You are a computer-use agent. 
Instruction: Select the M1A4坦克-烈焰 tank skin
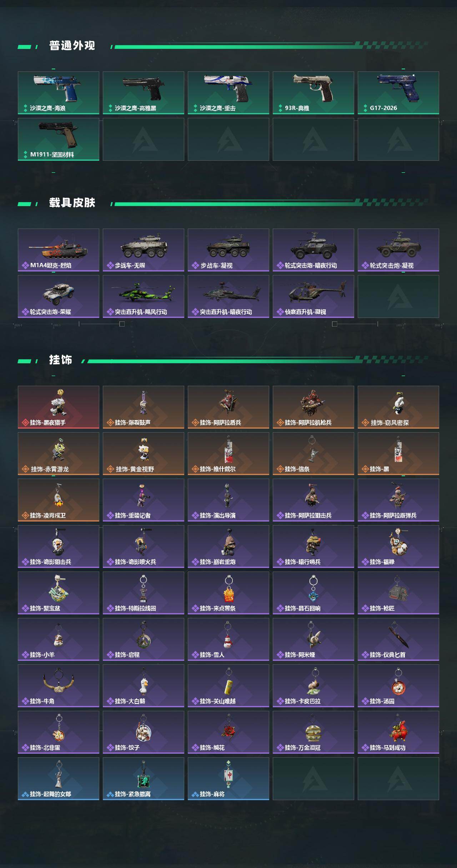tap(59, 250)
